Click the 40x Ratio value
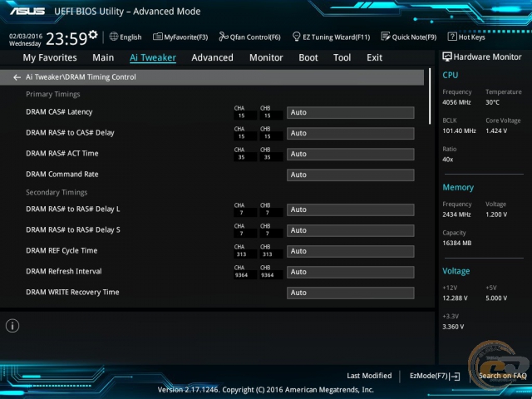The image size is (532, 399). (x=447, y=160)
